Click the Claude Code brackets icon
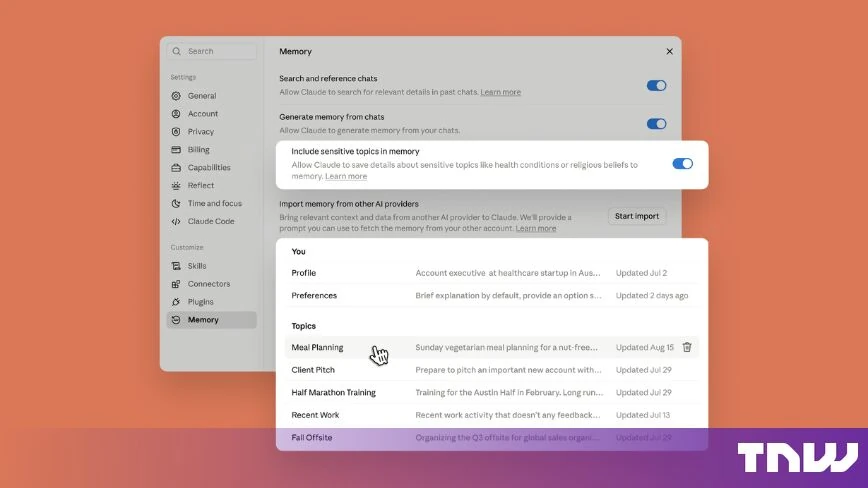This screenshot has height=488, width=868. point(176,221)
